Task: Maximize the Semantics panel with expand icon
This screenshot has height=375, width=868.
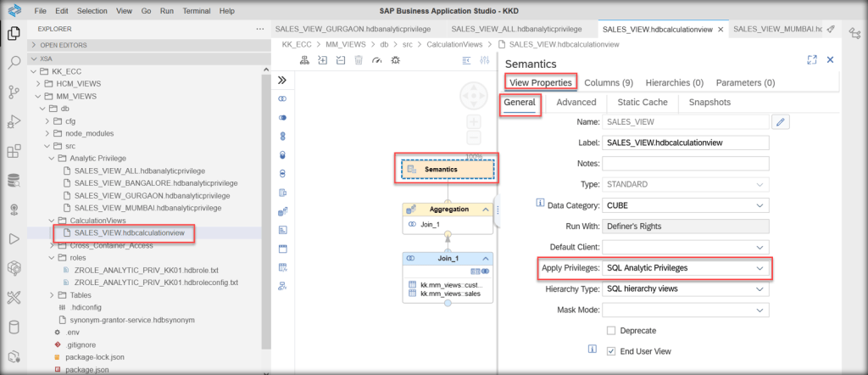Action: coord(811,60)
